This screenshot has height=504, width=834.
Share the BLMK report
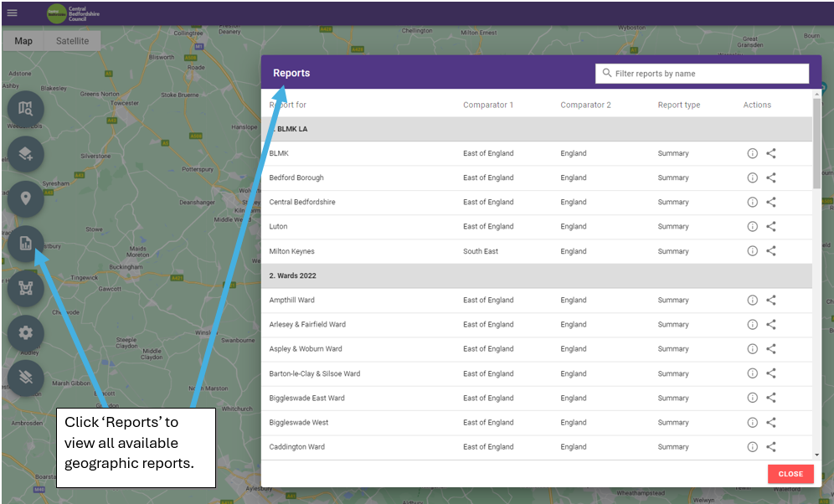click(x=770, y=153)
